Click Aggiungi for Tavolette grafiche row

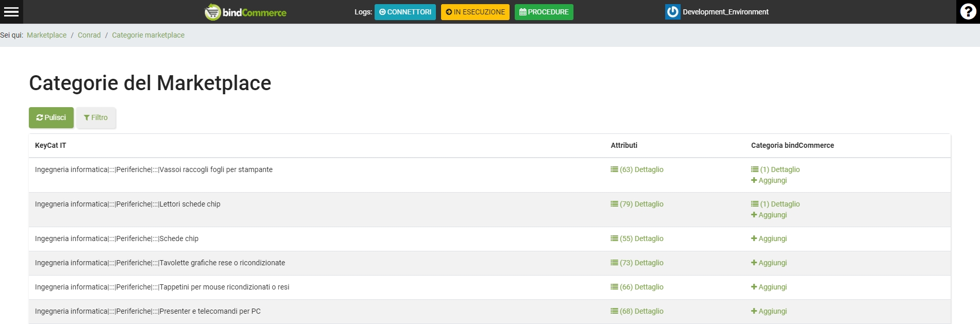pyautogui.click(x=769, y=263)
